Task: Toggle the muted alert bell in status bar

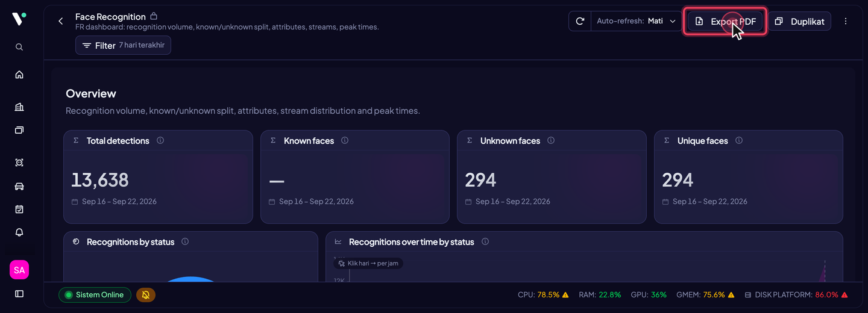Action: [145, 295]
